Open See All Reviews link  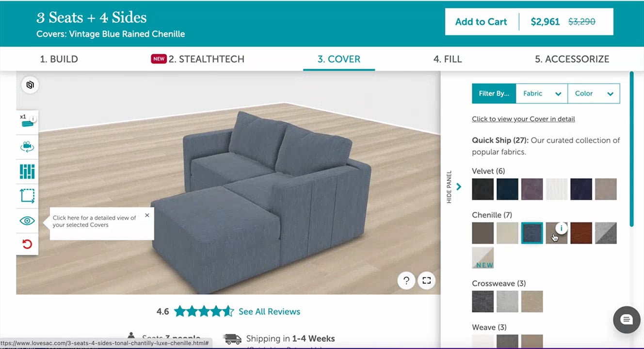pos(269,312)
